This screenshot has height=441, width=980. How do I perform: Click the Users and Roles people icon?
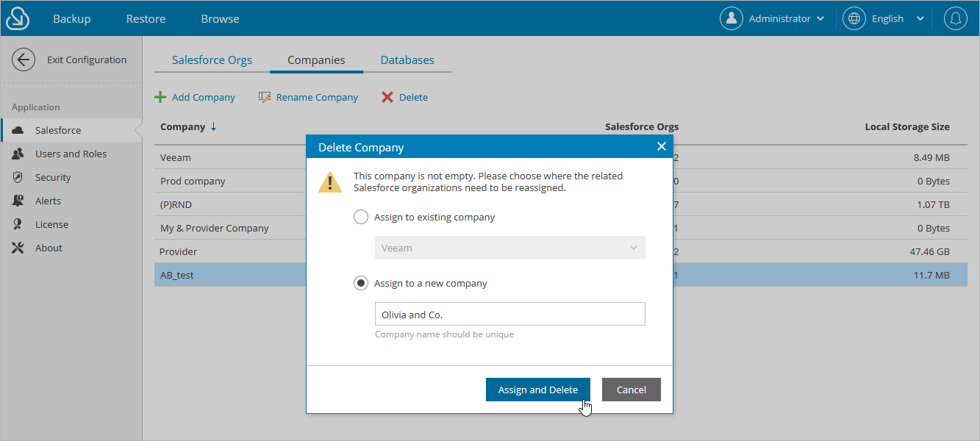tap(18, 154)
